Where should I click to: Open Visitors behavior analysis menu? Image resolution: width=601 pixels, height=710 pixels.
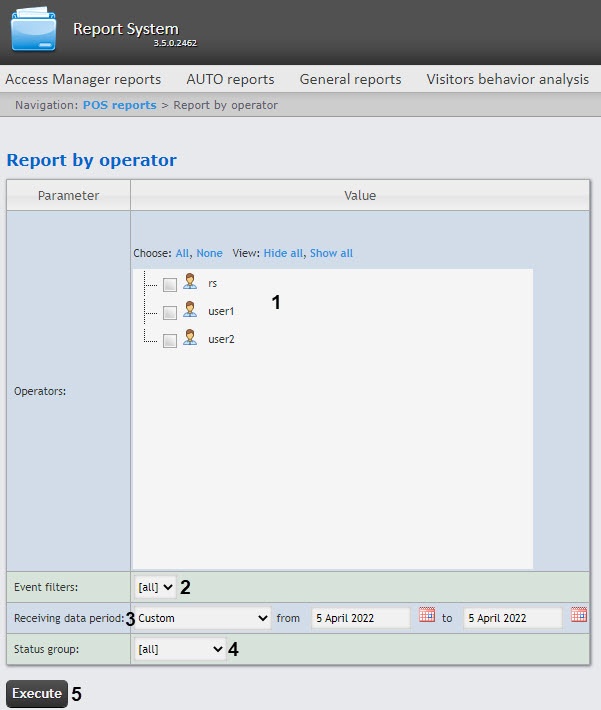pos(507,79)
